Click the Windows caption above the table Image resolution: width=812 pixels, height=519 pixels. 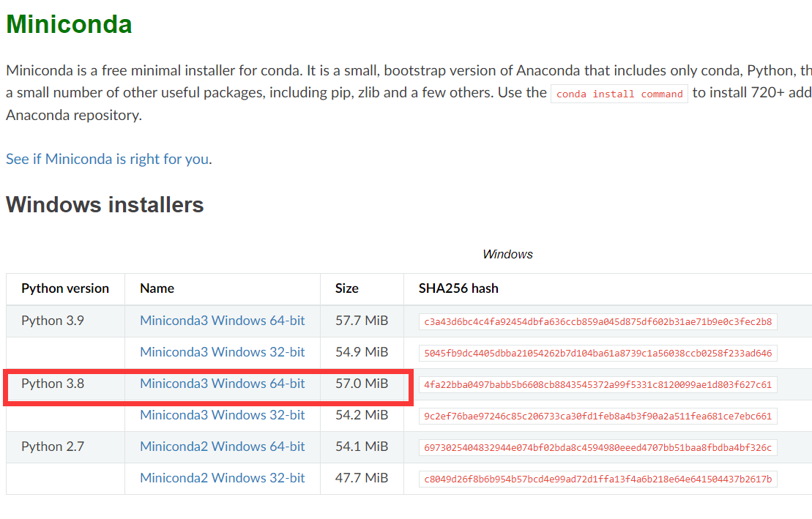point(507,254)
